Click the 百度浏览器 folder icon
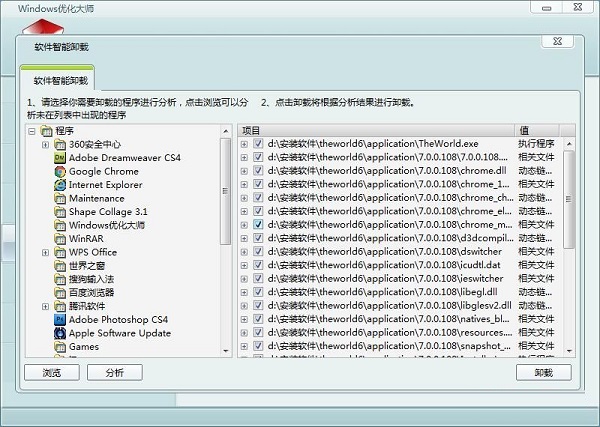This screenshot has width=600, height=427. 60,293
